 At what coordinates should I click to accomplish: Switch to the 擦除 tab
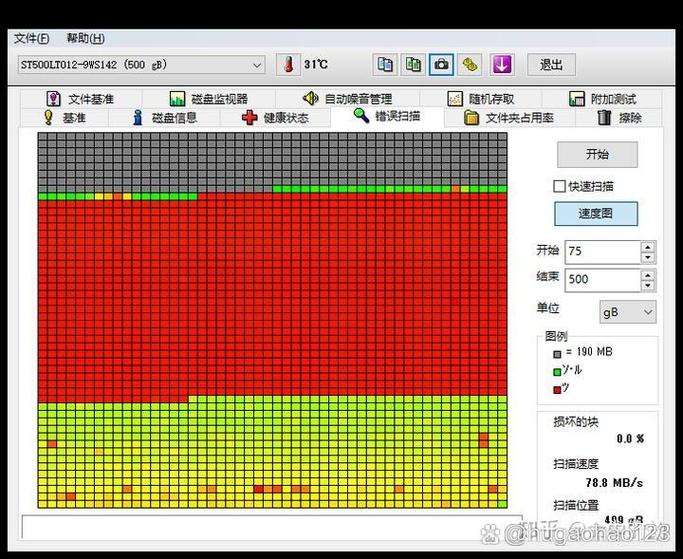click(619, 118)
